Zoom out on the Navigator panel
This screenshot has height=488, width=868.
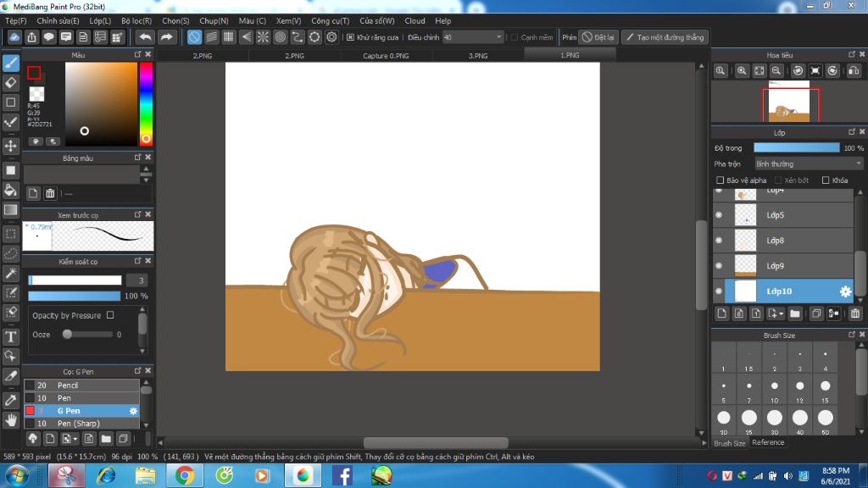click(x=776, y=71)
